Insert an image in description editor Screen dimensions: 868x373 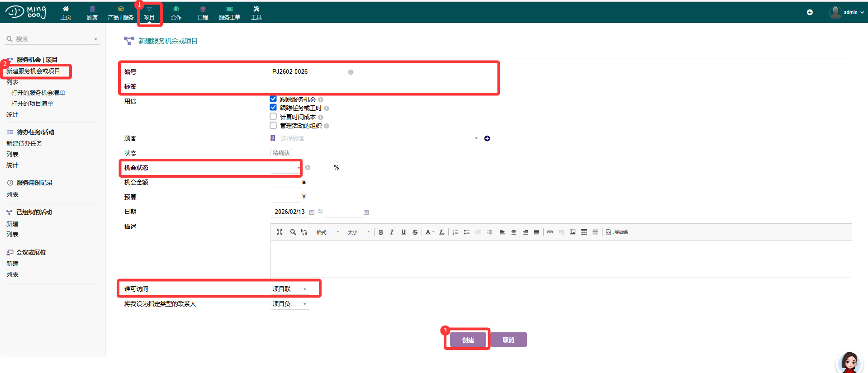(x=573, y=232)
